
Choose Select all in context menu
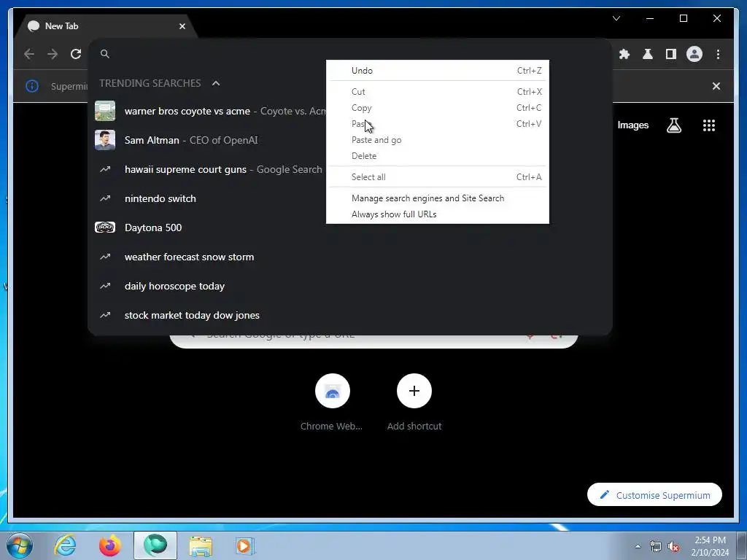point(438,177)
